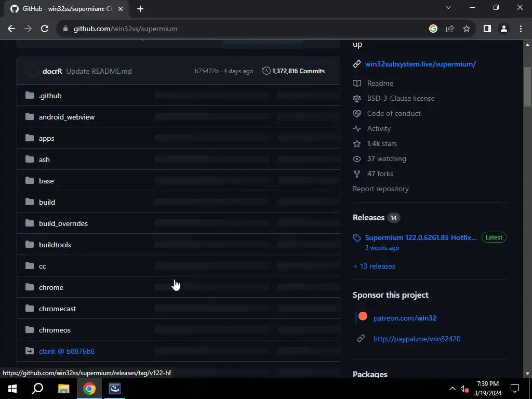Click the heart icon beside Code of conduct

356,114
